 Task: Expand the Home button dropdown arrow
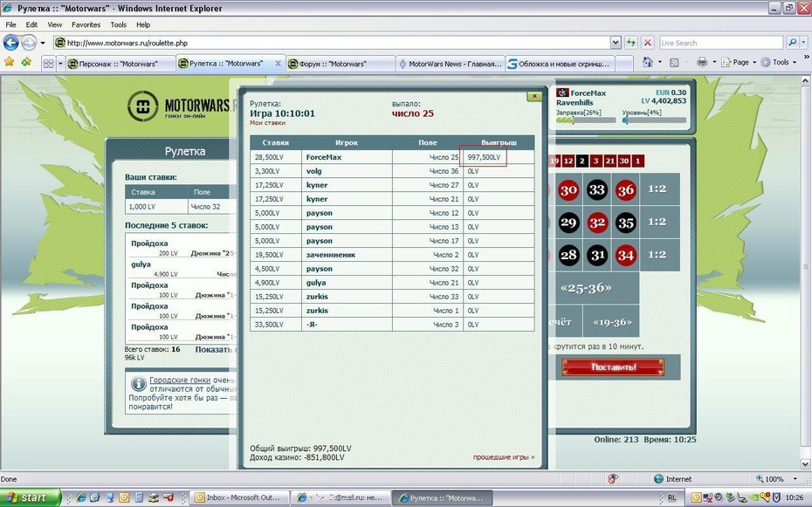[659, 62]
